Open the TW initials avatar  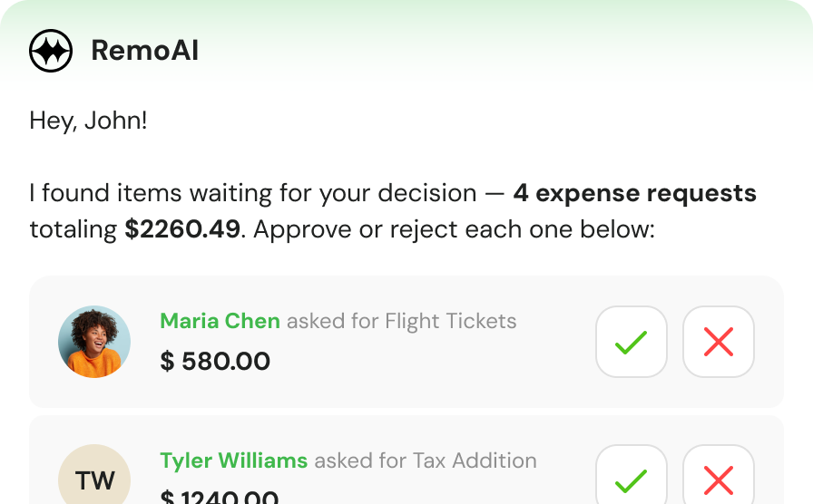pos(94,474)
